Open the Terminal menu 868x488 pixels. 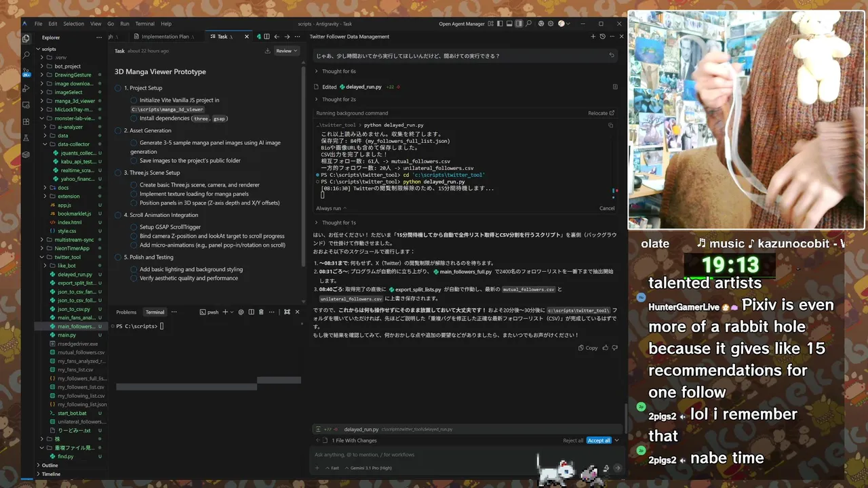coord(144,24)
